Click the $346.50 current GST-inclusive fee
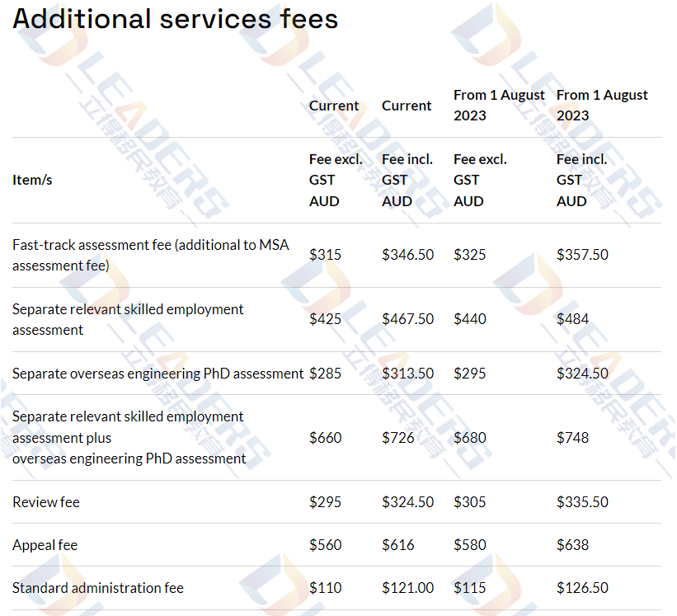 point(407,255)
